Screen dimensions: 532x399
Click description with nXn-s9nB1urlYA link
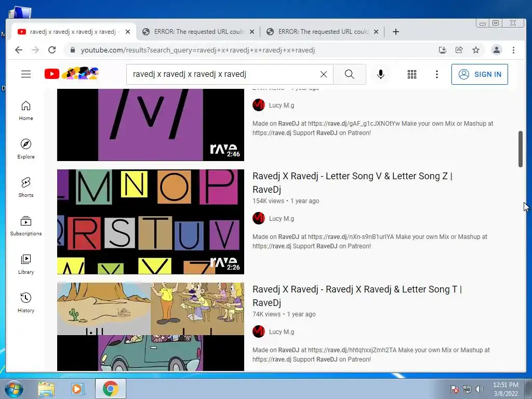[x=370, y=241]
